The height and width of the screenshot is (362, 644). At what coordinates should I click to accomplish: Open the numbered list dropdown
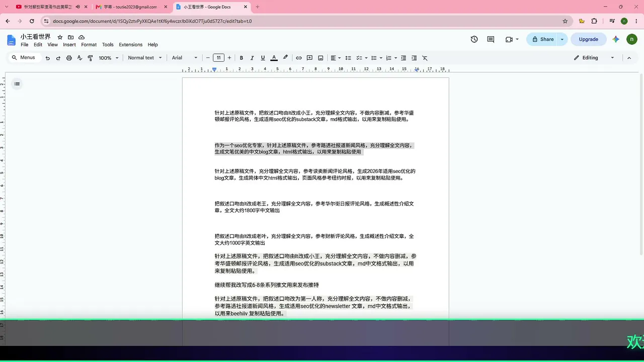[x=391, y=58]
